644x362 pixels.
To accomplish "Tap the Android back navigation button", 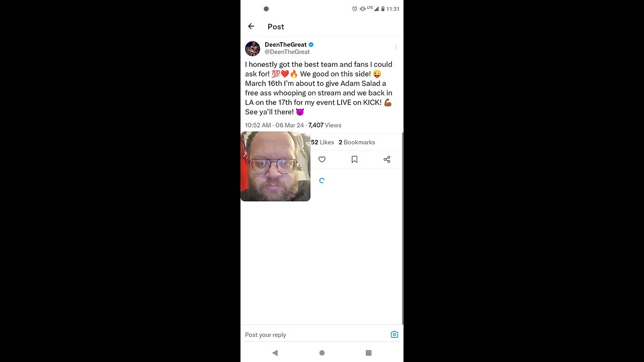I will [x=275, y=353].
